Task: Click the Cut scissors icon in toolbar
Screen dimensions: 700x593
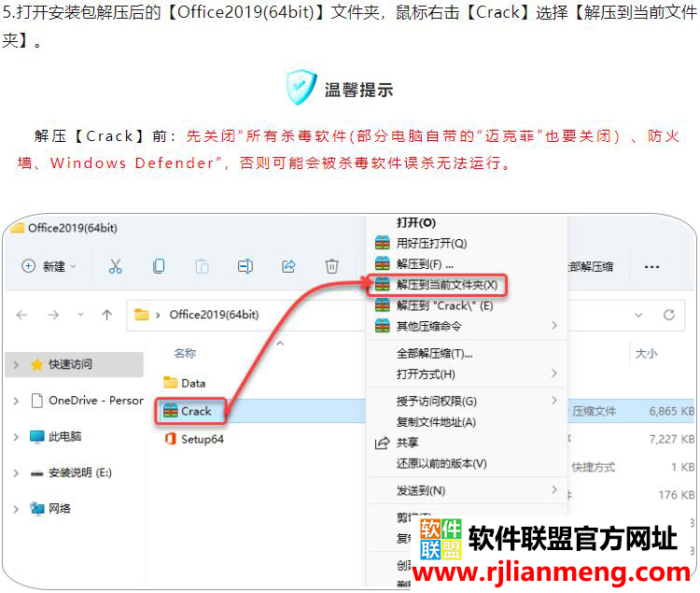Action: [x=116, y=266]
